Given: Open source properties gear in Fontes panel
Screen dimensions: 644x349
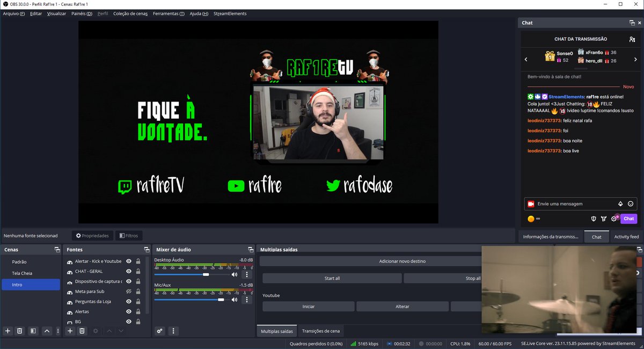Looking at the screenshot, I should coord(95,331).
